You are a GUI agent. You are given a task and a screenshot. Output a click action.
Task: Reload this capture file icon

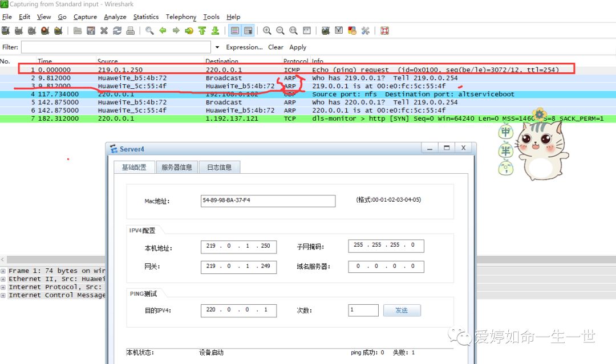(117, 31)
